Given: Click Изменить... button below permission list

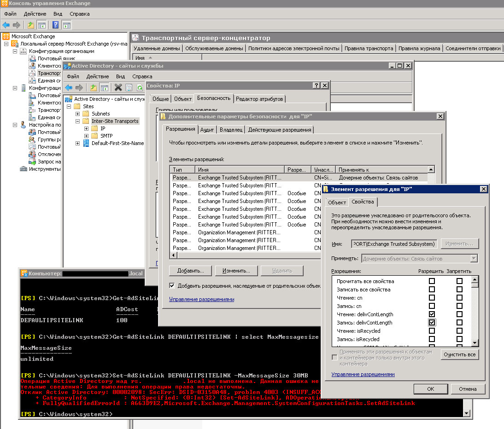Looking at the screenshot, I should tap(236, 271).
